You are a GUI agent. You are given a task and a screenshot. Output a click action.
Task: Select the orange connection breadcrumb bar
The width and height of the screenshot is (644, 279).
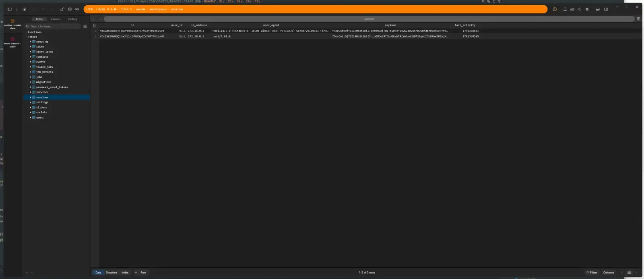coord(316,9)
